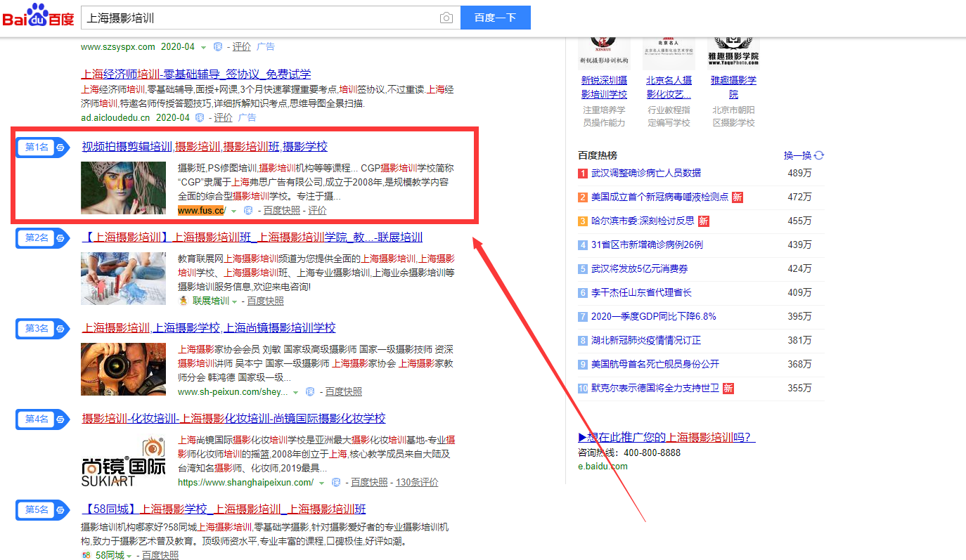Open hot topic 美国航母首名死亡舰员身份公开
The width and height of the screenshot is (966, 560).
point(656,365)
